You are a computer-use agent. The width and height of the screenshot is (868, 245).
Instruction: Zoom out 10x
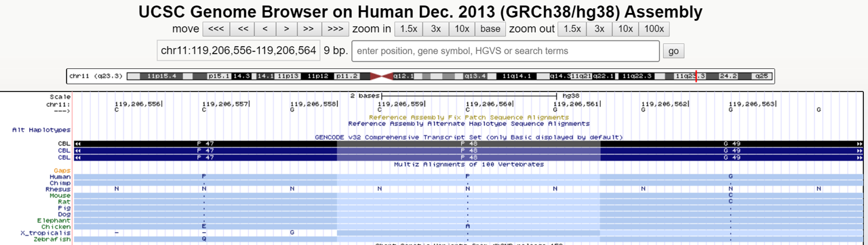625,29
